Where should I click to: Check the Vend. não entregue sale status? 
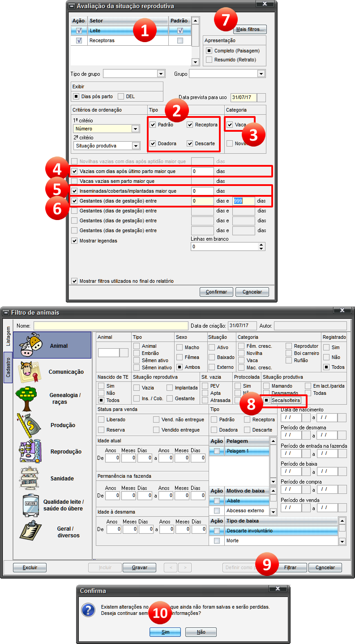click(x=156, y=419)
